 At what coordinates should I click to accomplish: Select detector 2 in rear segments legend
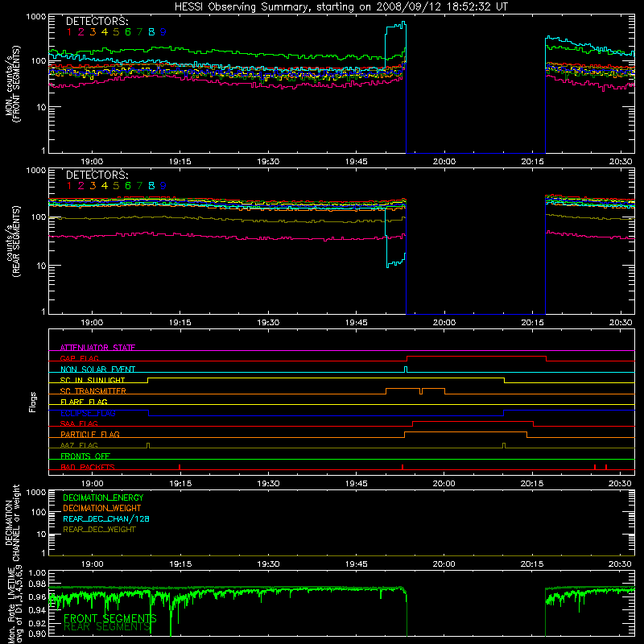coord(81,186)
